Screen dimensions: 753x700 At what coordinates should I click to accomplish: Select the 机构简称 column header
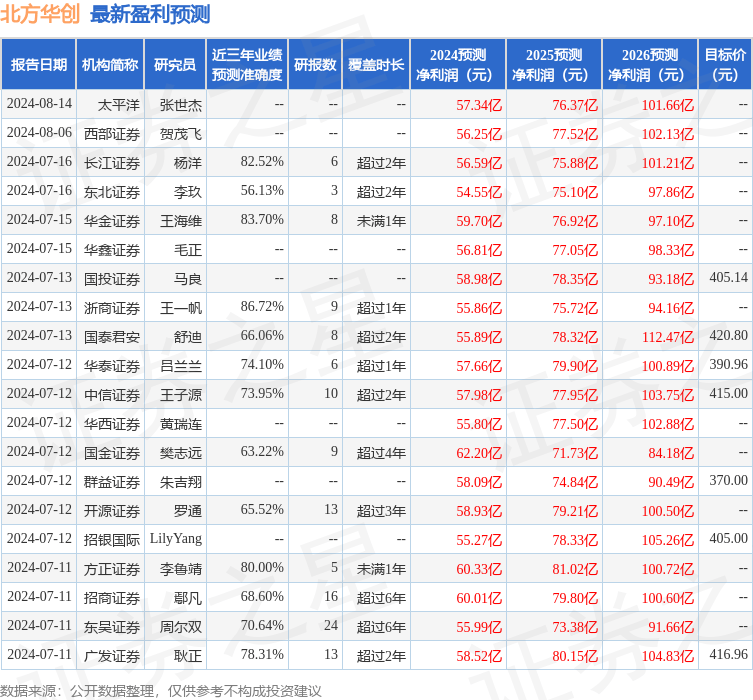(x=110, y=64)
